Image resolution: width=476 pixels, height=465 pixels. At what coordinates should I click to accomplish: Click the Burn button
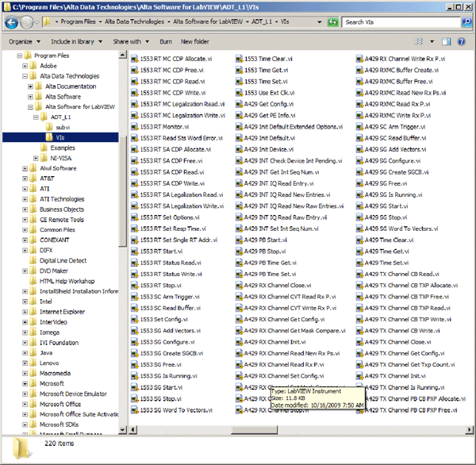166,41
